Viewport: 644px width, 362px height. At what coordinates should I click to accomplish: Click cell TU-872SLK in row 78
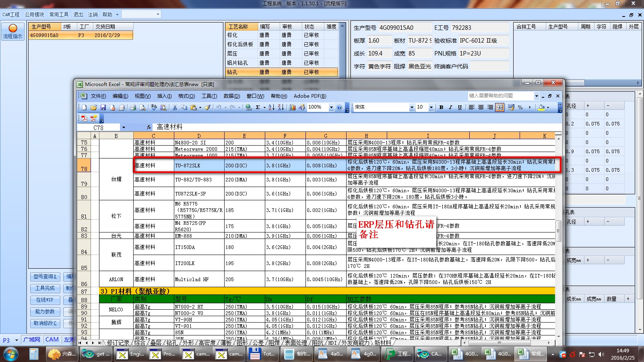199,165
